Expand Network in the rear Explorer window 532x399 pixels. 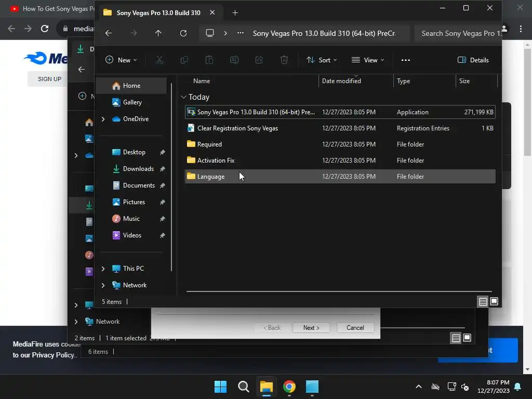(x=76, y=322)
